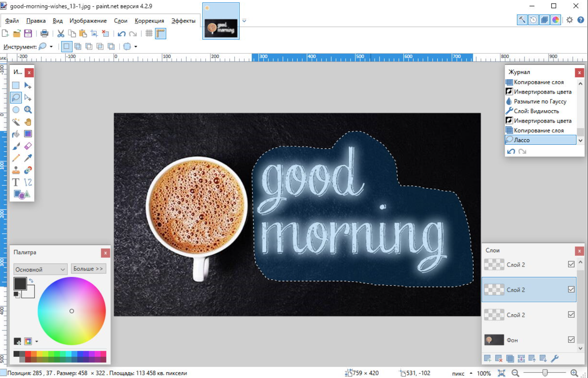Screen dimensions: 588x378
Task: Click the Save file icon
Action: pyautogui.click(x=28, y=34)
